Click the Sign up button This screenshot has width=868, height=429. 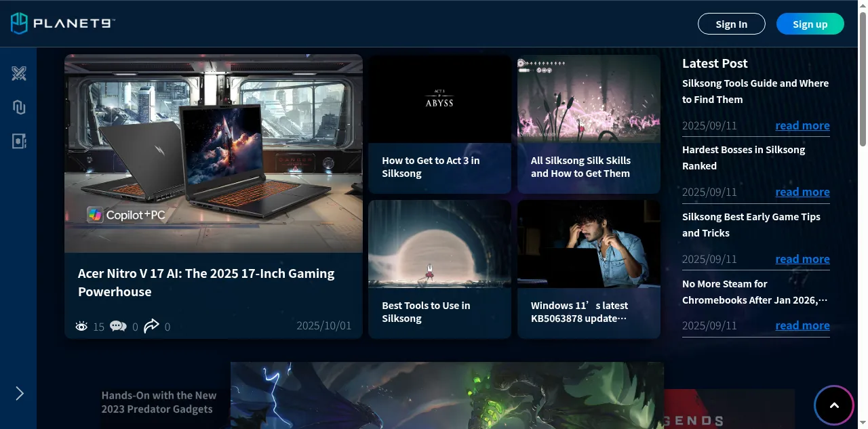click(x=810, y=24)
